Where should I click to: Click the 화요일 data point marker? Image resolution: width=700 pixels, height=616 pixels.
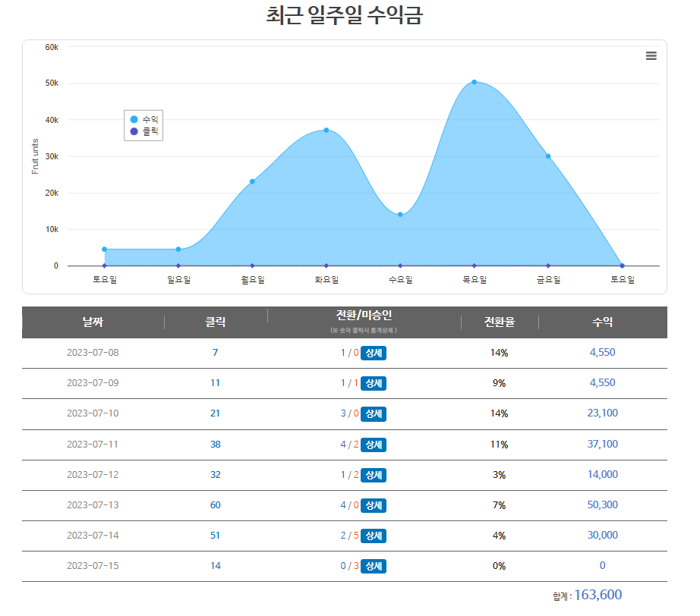tap(326, 130)
